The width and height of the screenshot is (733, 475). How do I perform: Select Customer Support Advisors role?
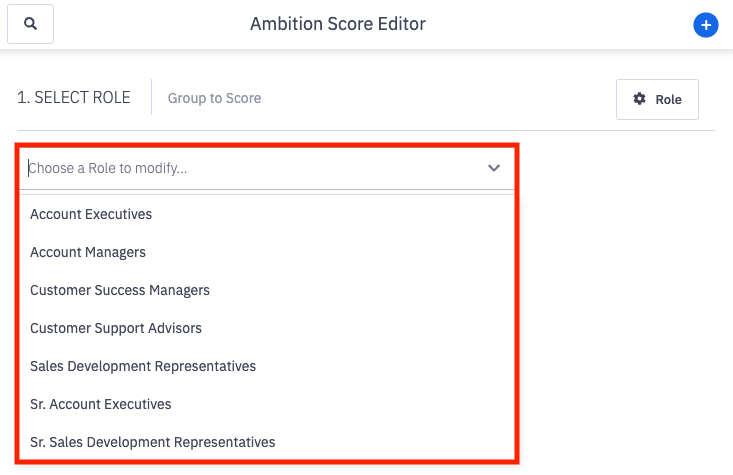coord(116,328)
